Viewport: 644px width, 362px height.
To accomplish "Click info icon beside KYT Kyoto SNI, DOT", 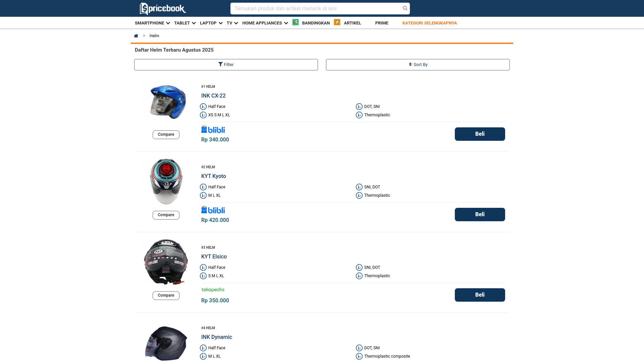I will (359, 187).
